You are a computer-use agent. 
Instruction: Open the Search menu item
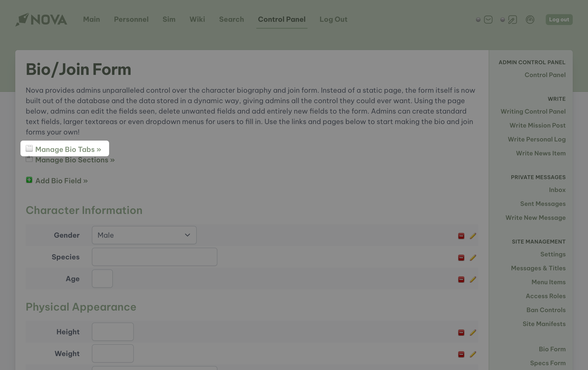pos(231,19)
